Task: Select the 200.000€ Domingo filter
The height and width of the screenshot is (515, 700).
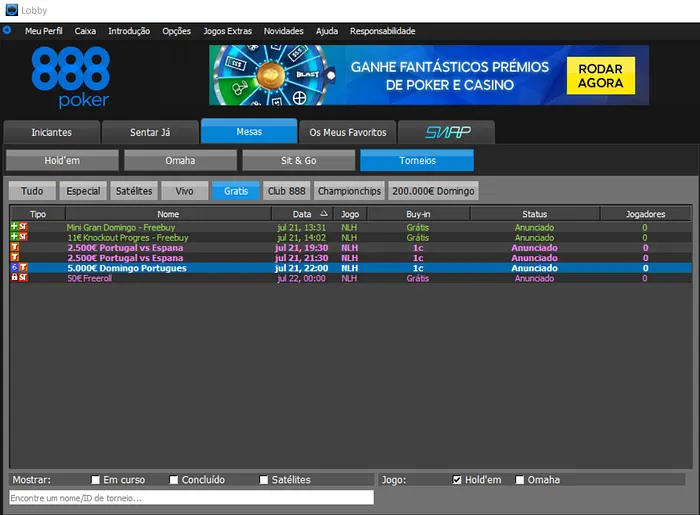Action: tap(433, 191)
